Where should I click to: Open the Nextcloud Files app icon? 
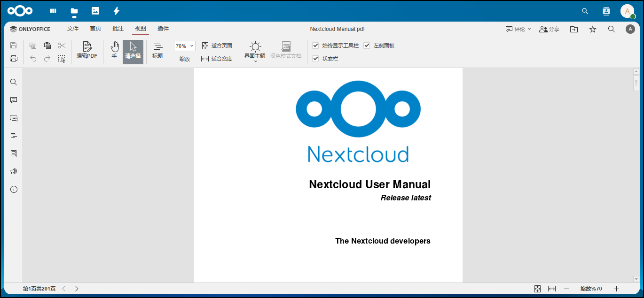point(74,11)
